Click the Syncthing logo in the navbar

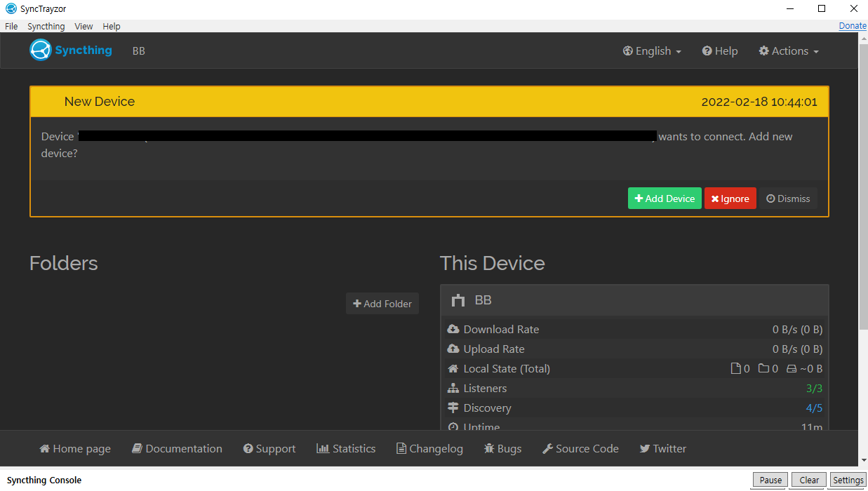coord(71,51)
